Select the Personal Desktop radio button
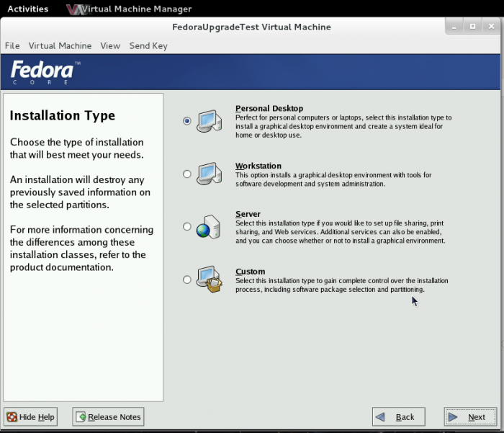Viewport: 504px width, 433px height. tap(187, 121)
